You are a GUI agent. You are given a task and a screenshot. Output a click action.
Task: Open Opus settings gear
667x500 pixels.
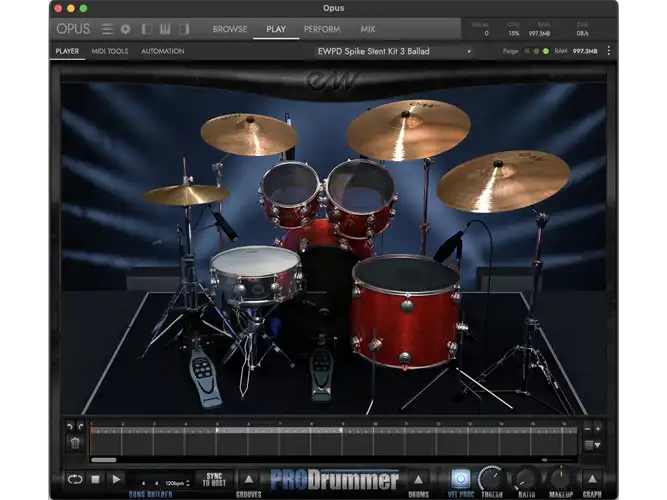[125, 29]
